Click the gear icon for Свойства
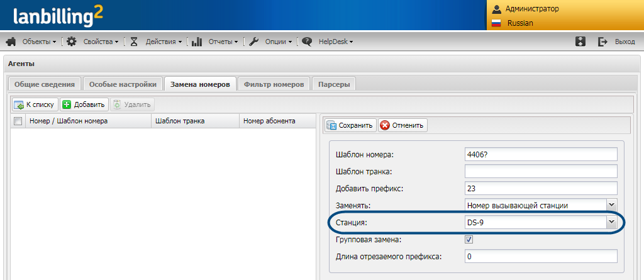 coord(72,42)
